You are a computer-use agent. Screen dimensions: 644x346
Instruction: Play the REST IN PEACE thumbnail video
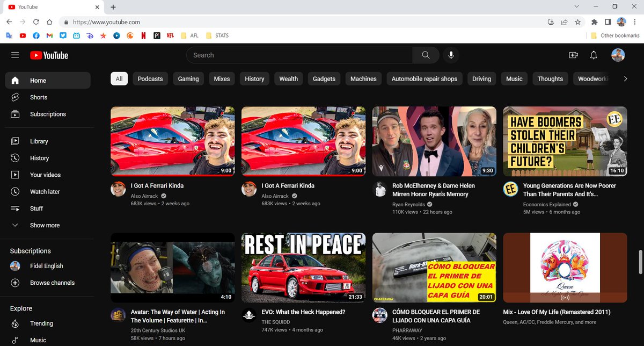[303, 268]
